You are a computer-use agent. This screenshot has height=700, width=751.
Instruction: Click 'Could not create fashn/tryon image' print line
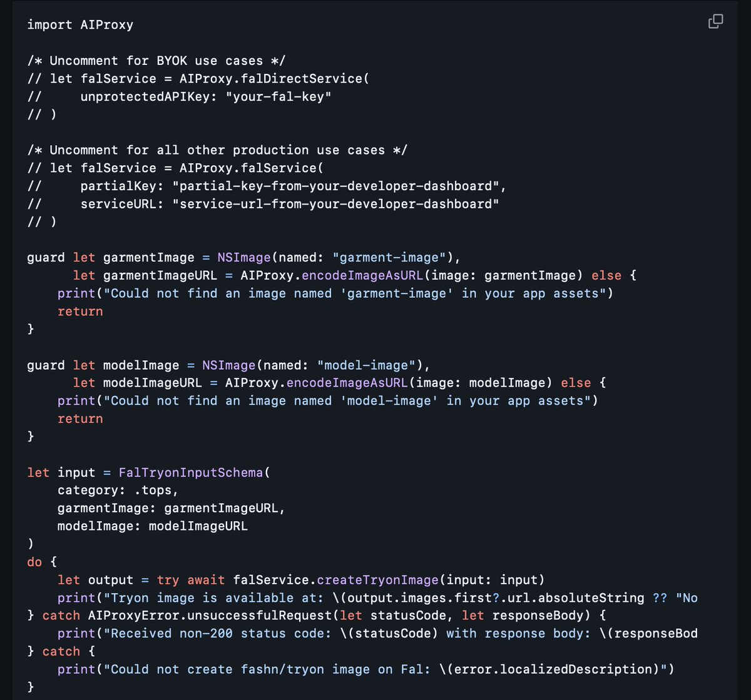[x=366, y=669]
